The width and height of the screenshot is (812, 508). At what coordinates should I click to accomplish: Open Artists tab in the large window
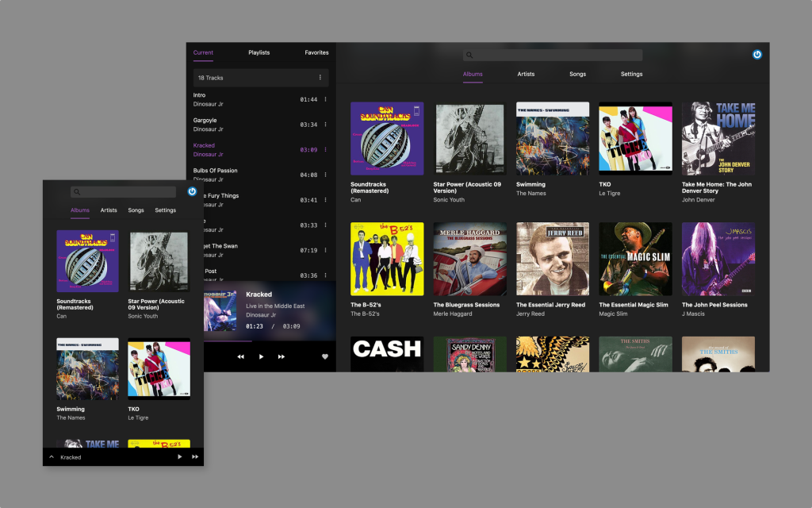point(526,75)
